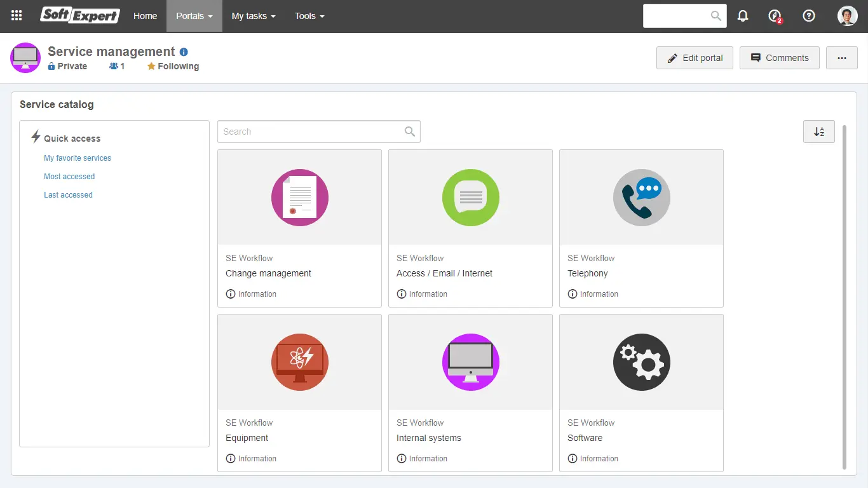Open the apps grid menu icon
Screen dimensions: 868x488
click(17, 16)
